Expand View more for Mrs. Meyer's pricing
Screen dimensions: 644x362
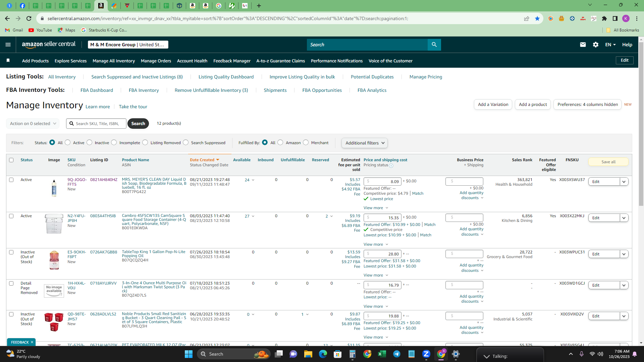[376, 208]
